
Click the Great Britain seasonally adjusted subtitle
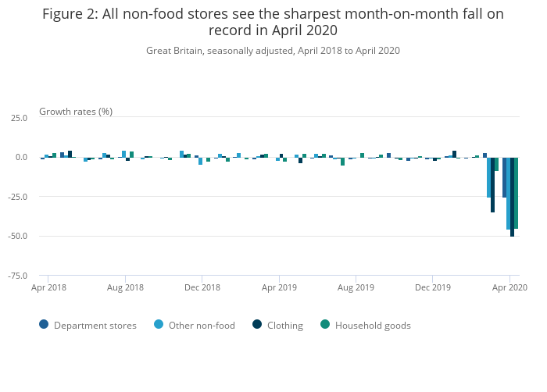[273, 51]
